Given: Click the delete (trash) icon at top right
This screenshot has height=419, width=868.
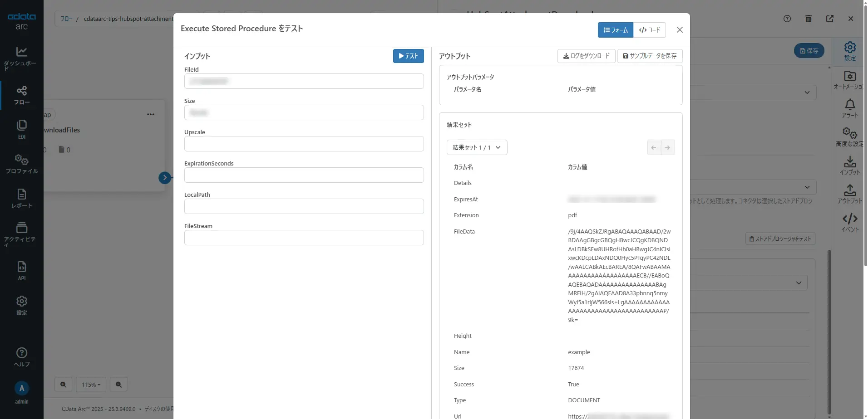Looking at the screenshot, I should click(808, 19).
